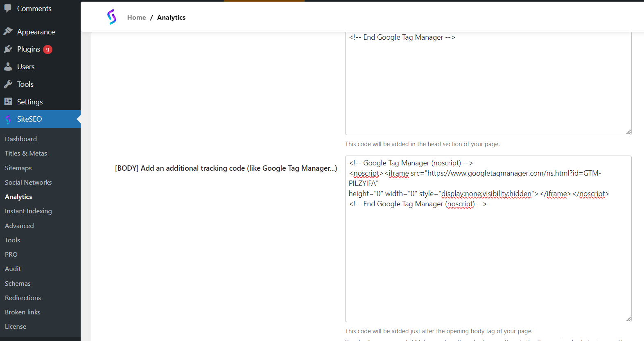The width and height of the screenshot is (644, 341).
Task: Click 'Google Tag Manager (noscript)' opening comment line
Action: point(411,163)
